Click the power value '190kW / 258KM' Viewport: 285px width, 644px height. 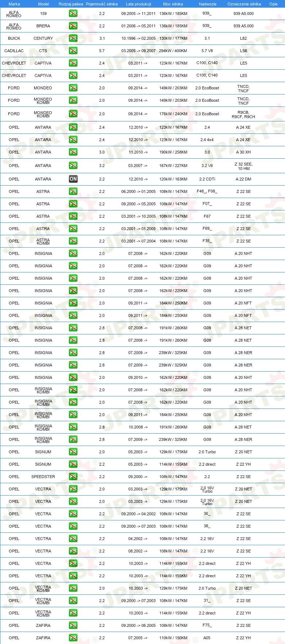173,152
